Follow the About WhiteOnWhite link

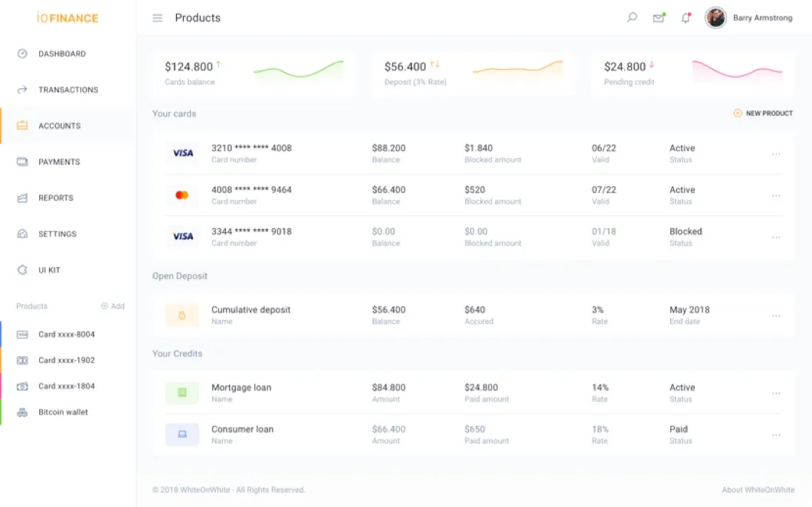(x=758, y=489)
